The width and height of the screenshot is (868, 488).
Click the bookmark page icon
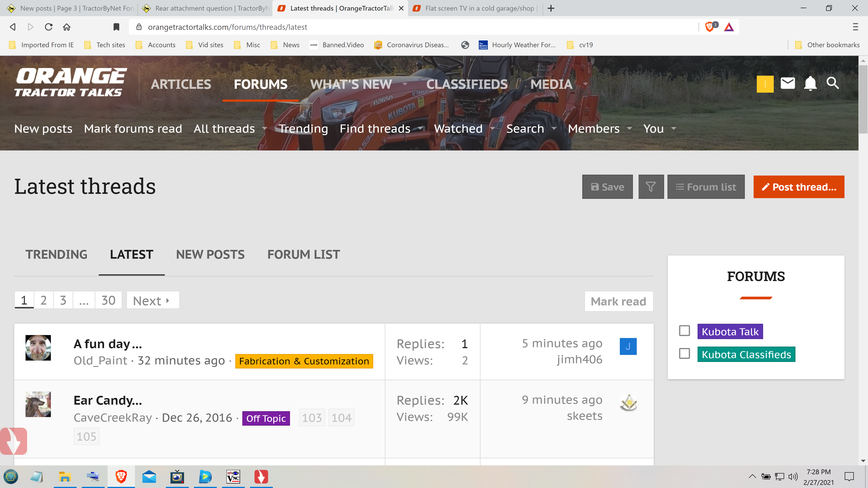click(x=116, y=27)
